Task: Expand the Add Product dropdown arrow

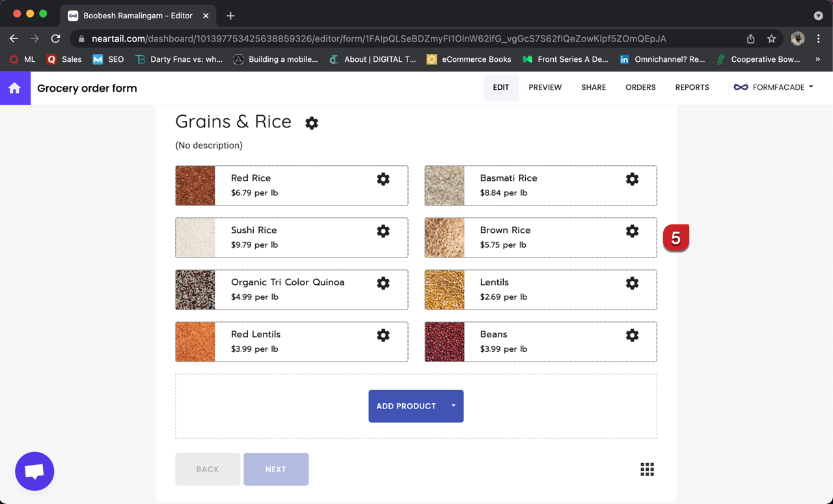Action: point(454,406)
